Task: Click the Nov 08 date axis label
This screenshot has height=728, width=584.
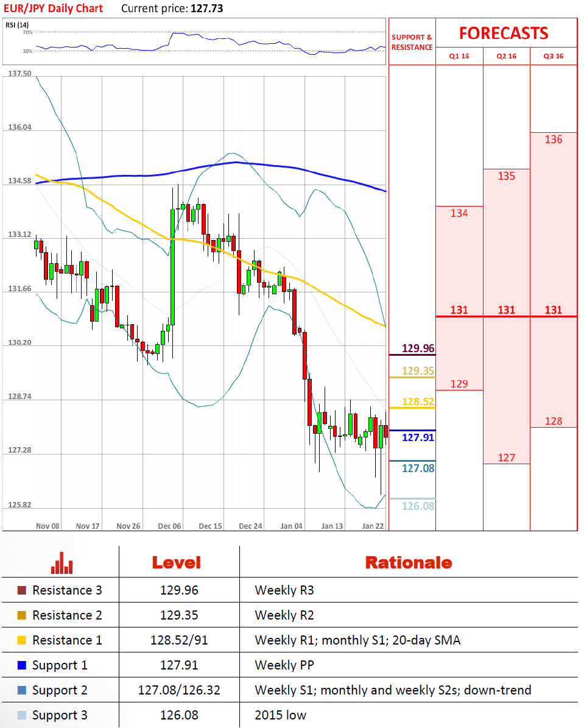Action: (x=48, y=526)
